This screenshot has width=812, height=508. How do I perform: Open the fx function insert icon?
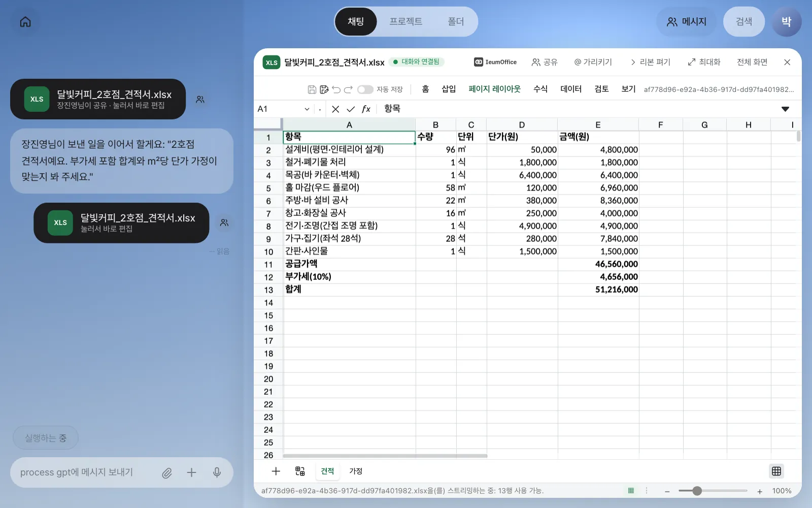(366, 109)
